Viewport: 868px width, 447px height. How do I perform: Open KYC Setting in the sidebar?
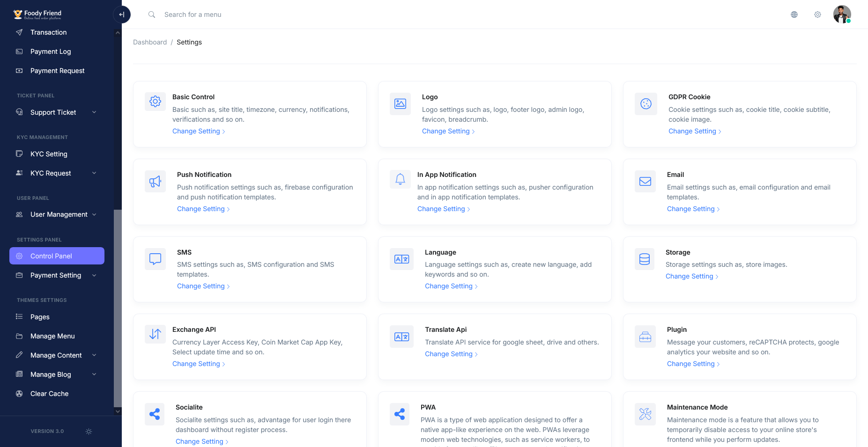(x=57, y=154)
